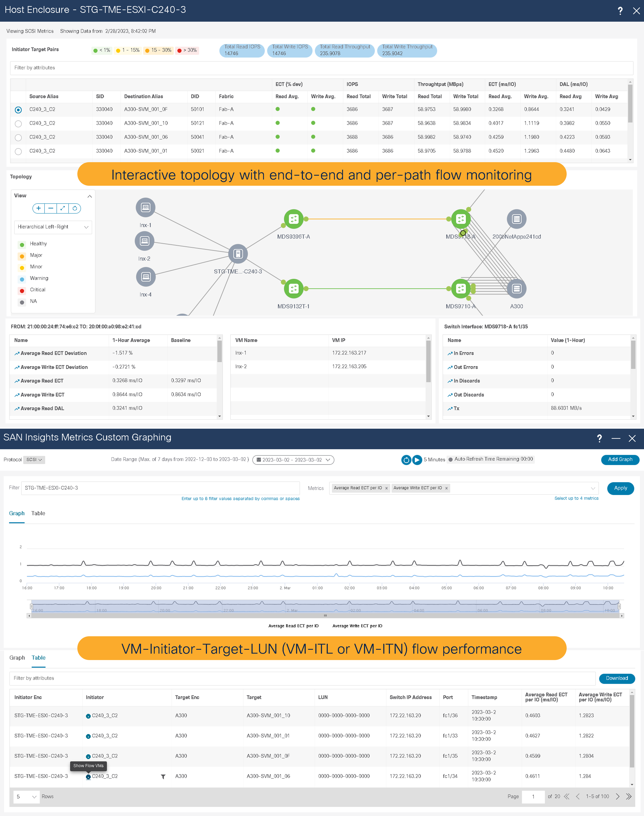Open the date range picker dropdown
Viewport: 644px width, 816px height.
(x=293, y=460)
